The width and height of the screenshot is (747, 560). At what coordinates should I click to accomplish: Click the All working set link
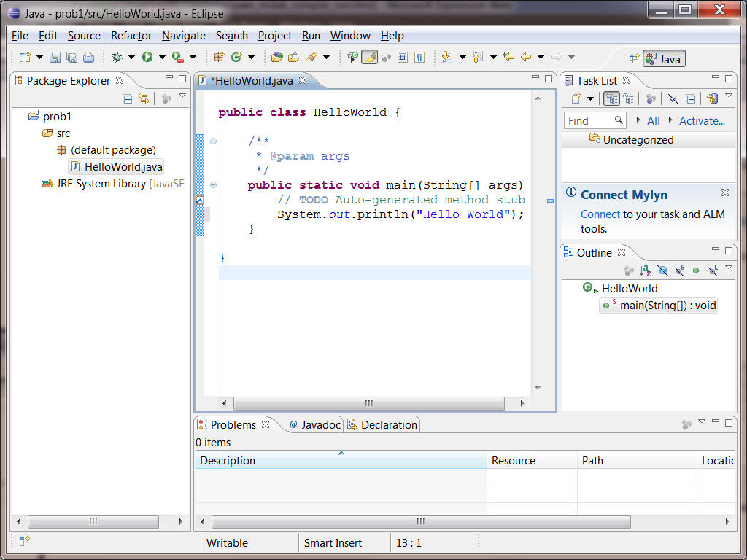point(653,121)
